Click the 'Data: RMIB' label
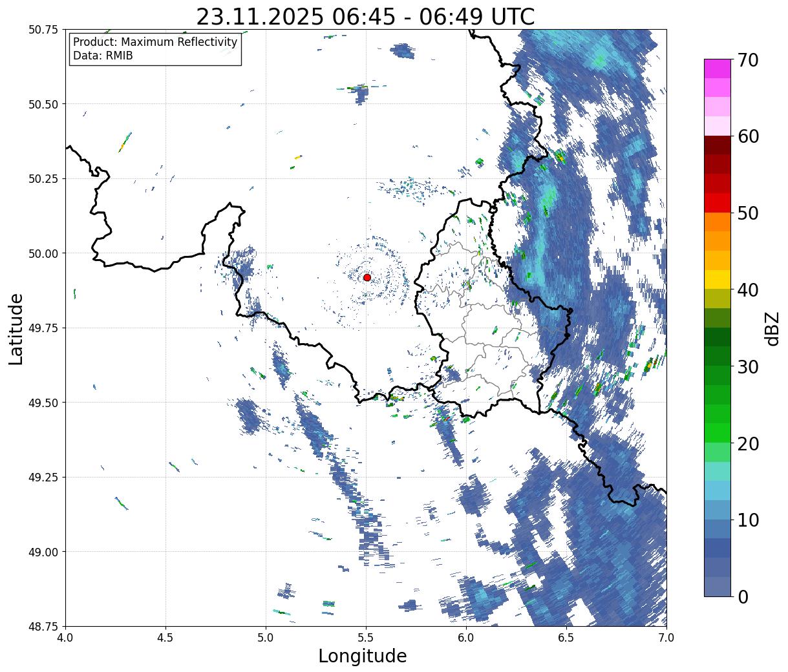 pos(103,56)
